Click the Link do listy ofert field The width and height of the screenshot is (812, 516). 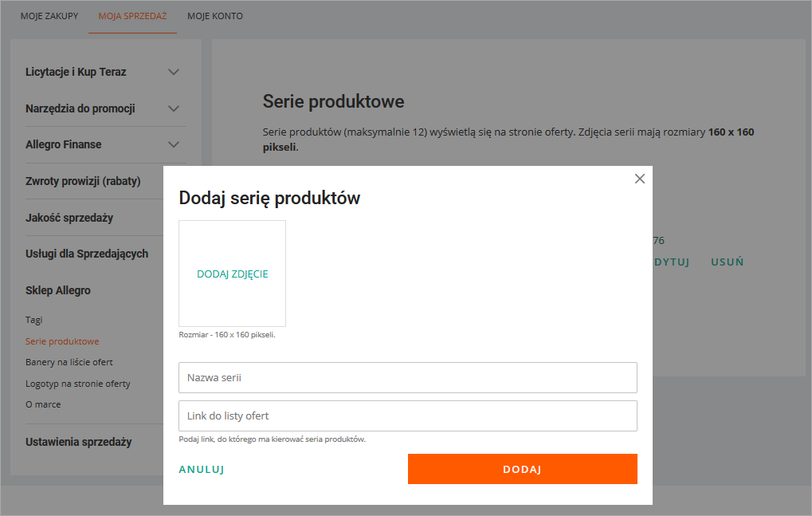[x=407, y=416]
